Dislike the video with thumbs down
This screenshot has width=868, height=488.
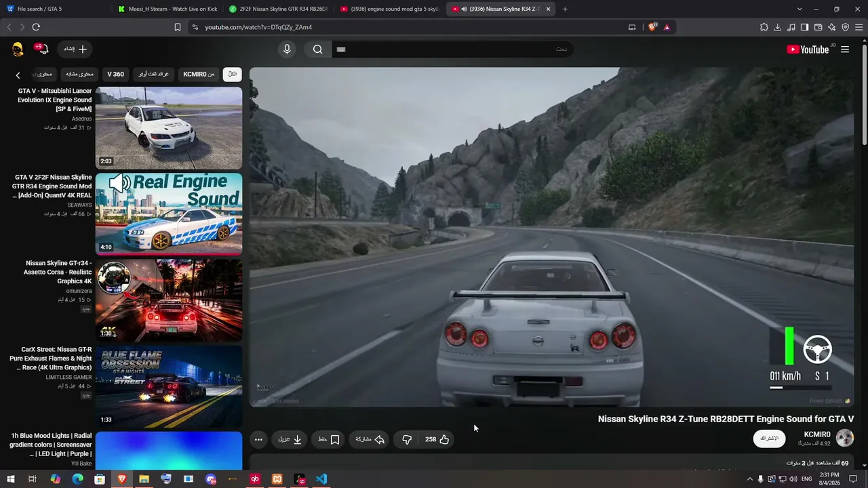tap(407, 439)
